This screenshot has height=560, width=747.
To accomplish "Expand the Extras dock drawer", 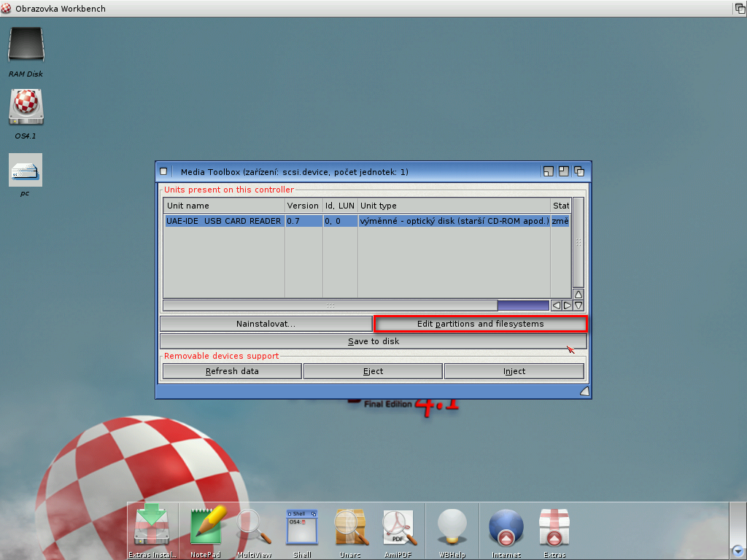I will pos(554,526).
